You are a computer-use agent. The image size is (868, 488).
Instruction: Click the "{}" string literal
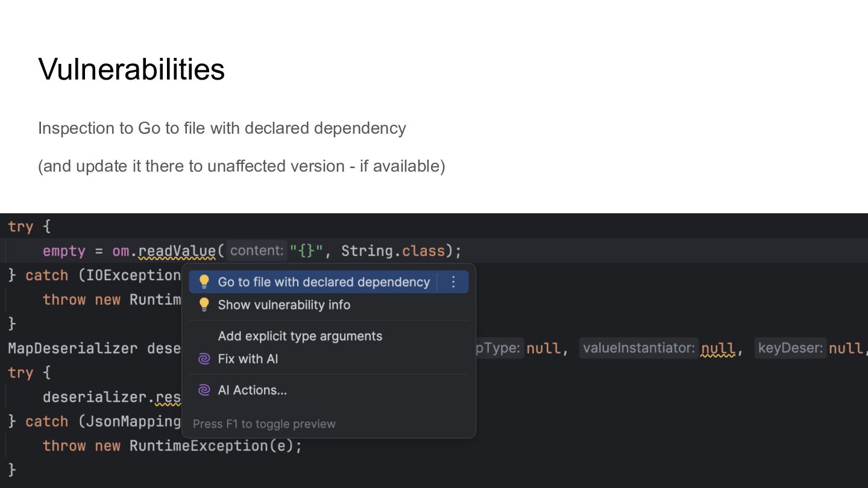tap(306, 251)
